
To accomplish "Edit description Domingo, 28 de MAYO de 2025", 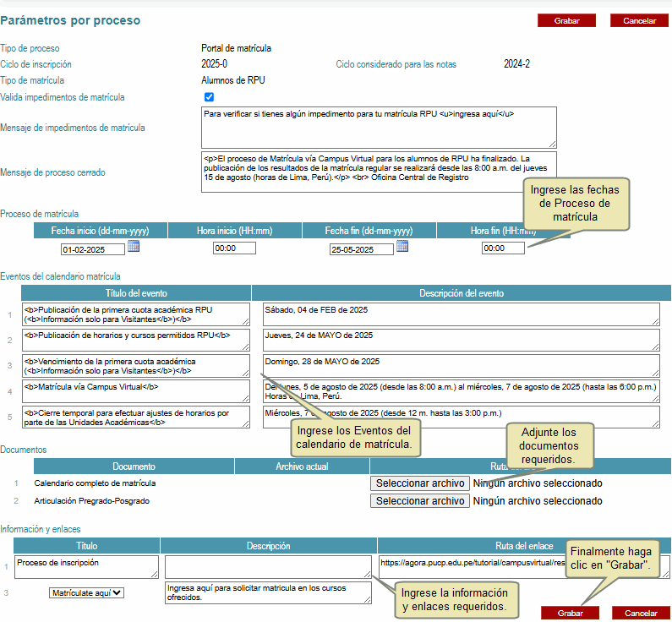I will click(462, 366).
